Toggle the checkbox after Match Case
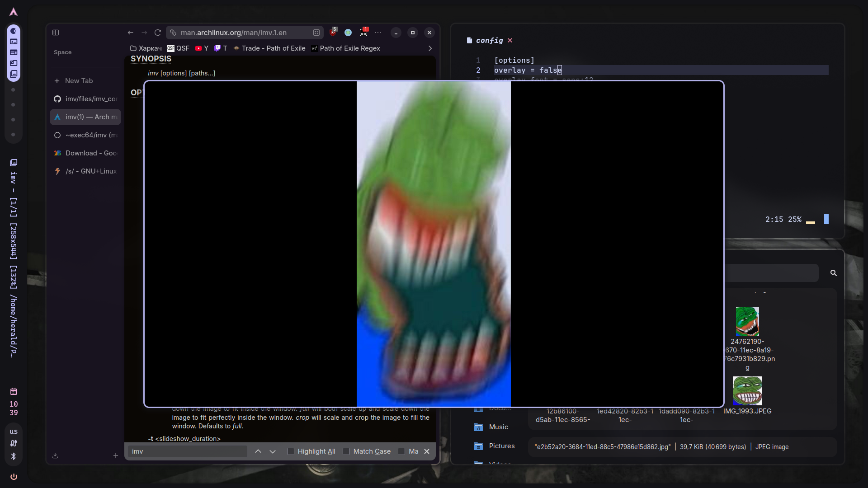 click(x=401, y=451)
